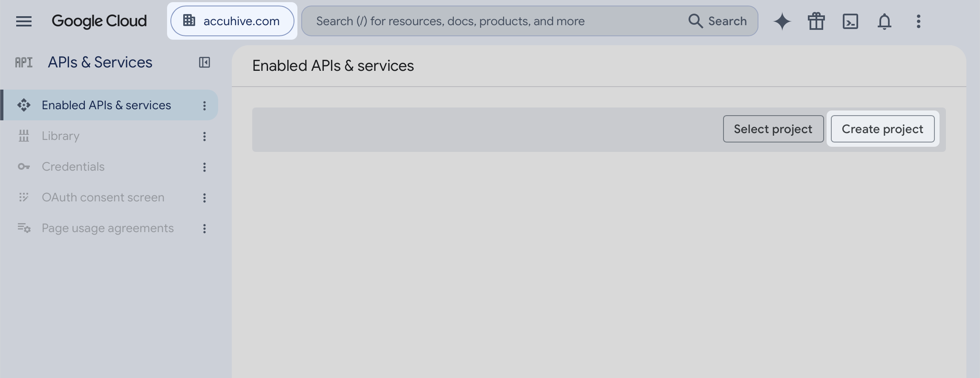Viewport: 980px width, 378px height.
Task: Open more options for Enabled APIs & services
Action: click(x=205, y=105)
